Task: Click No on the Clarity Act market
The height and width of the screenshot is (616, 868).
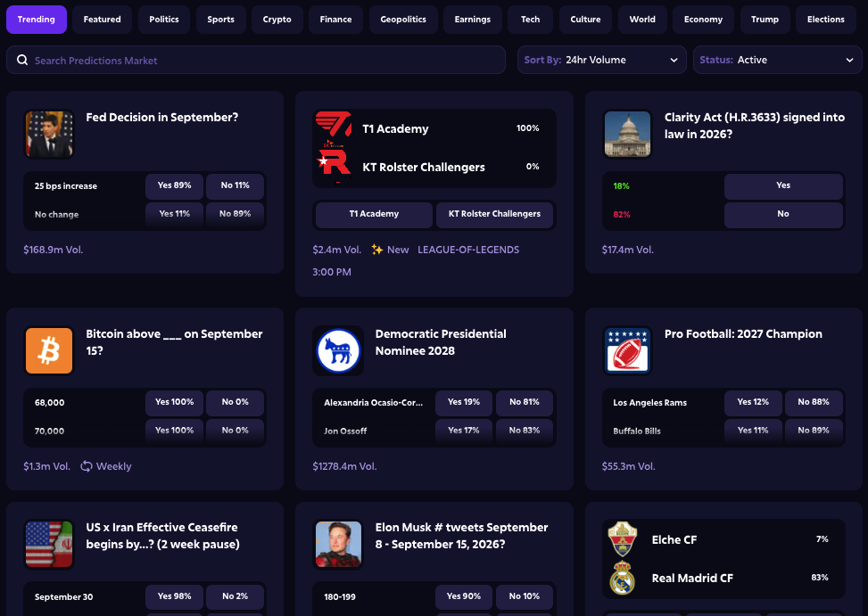Action: pos(783,215)
